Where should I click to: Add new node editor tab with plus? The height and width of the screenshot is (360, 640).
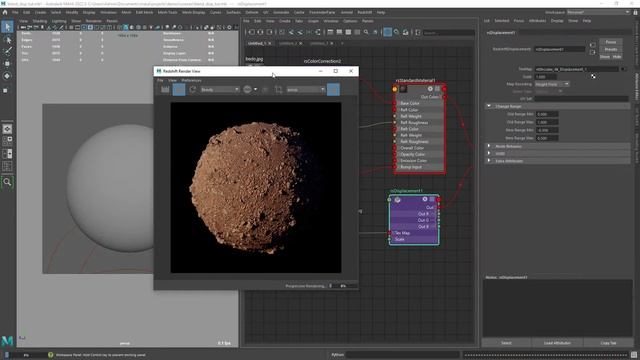click(342, 43)
